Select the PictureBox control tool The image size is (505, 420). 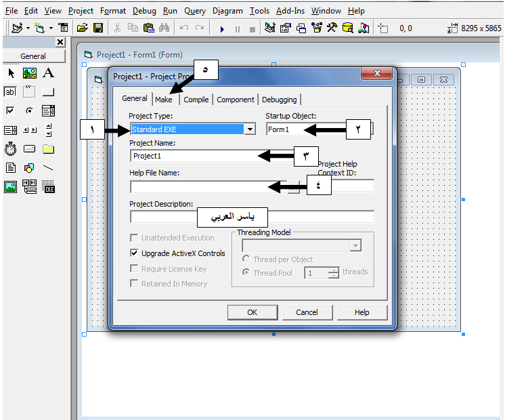(30, 73)
